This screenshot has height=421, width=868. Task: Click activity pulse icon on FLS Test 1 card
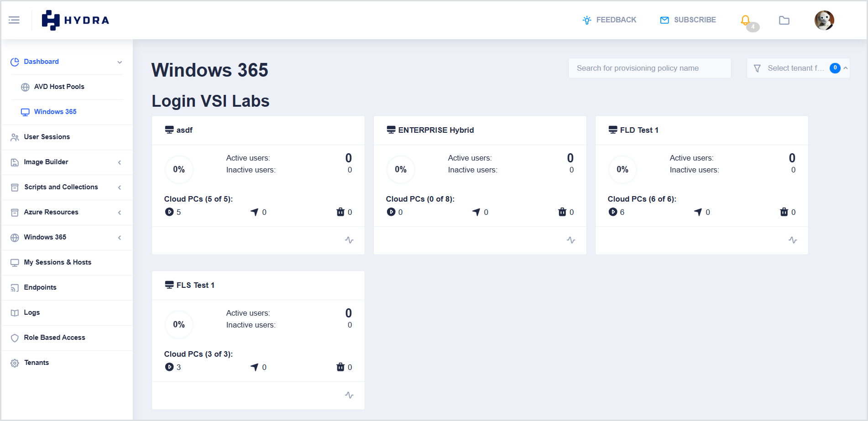point(349,395)
